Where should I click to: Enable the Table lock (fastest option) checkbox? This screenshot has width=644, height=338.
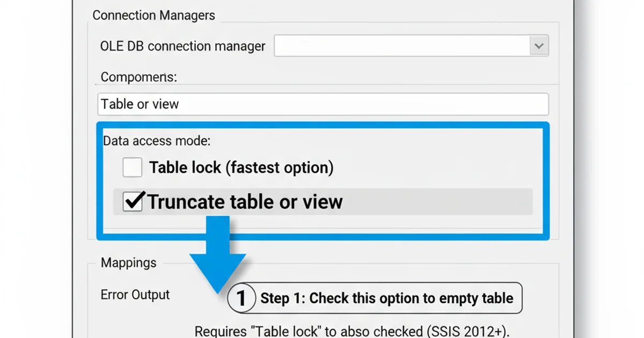pyautogui.click(x=132, y=167)
